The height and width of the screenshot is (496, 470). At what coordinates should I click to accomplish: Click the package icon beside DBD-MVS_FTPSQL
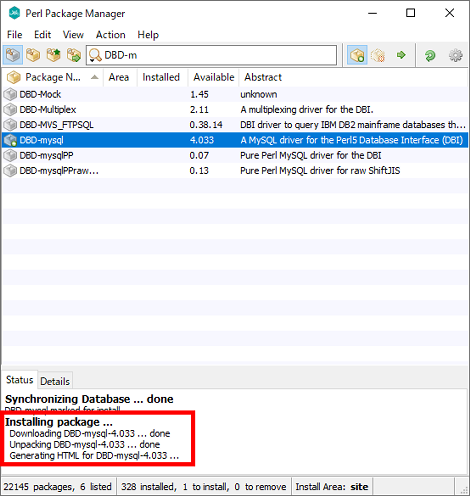pos(10,125)
